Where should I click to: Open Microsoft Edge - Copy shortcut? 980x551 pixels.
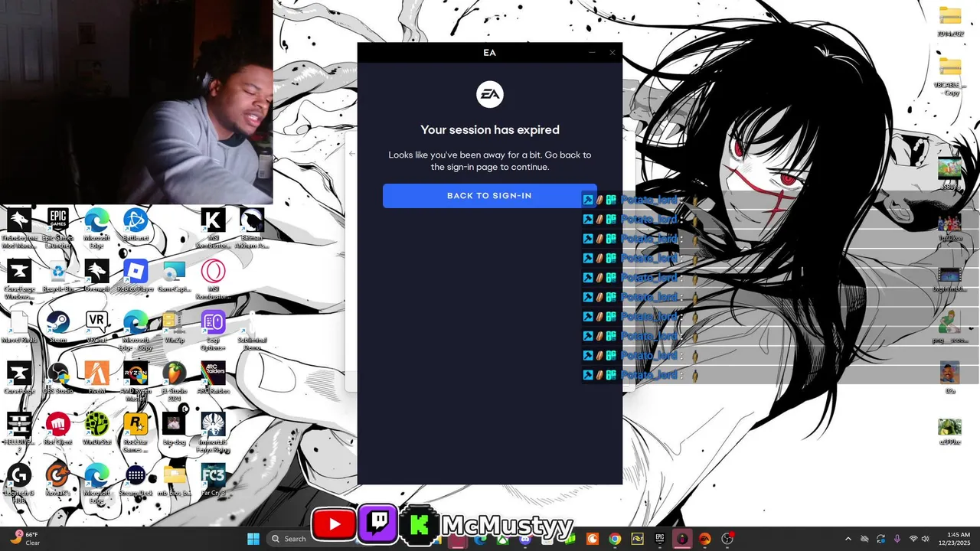click(x=136, y=331)
